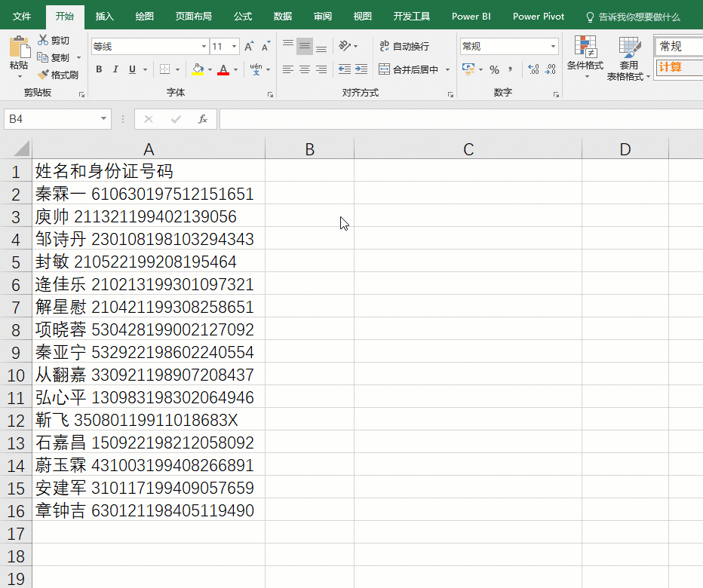Open the 数据 (Data) ribbon tab
Image resolution: width=703 pixels, height=588 pixels.
283,16
